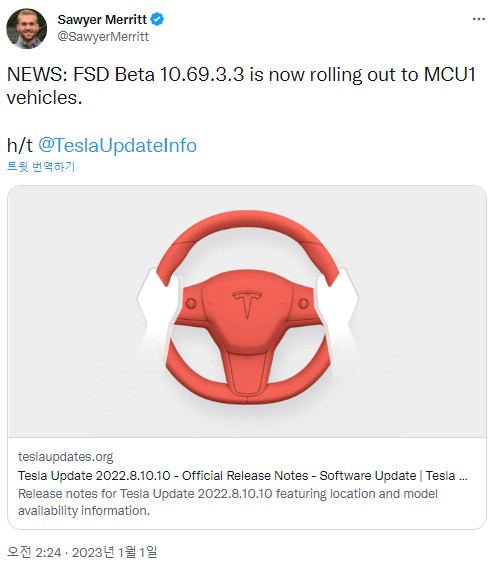Click the blue verified badge checkmark

(x=157, y=19)
